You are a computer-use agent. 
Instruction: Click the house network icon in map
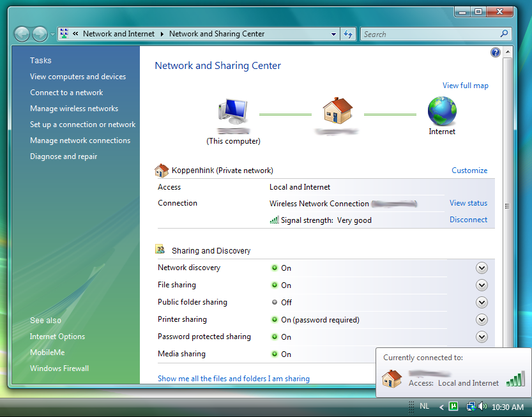(x=337, y=111)
